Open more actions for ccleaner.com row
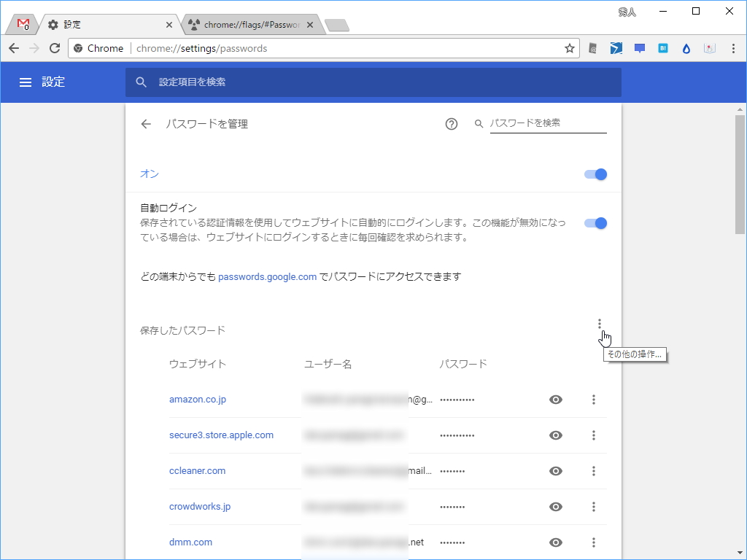The width and height of the screenshot is (747, 560). 594,471
